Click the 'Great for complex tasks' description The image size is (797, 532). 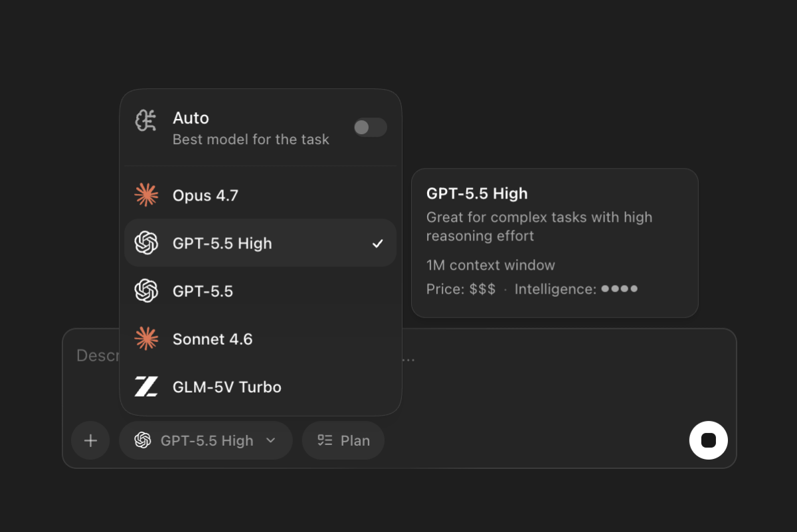pos(539,226)
